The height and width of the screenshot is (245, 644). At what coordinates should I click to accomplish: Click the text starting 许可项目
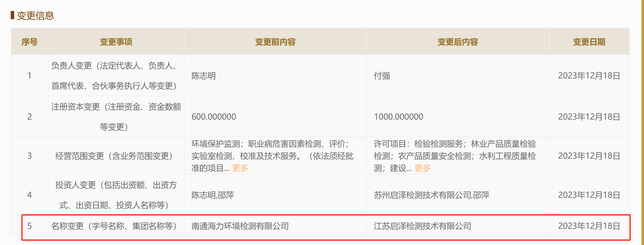click(455, 156)
